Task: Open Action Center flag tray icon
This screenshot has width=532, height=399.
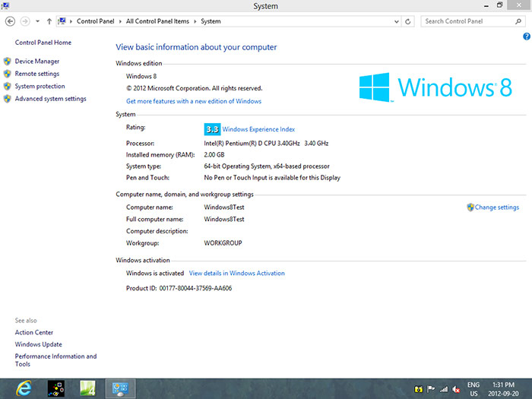Action: [x=431, y=389]
